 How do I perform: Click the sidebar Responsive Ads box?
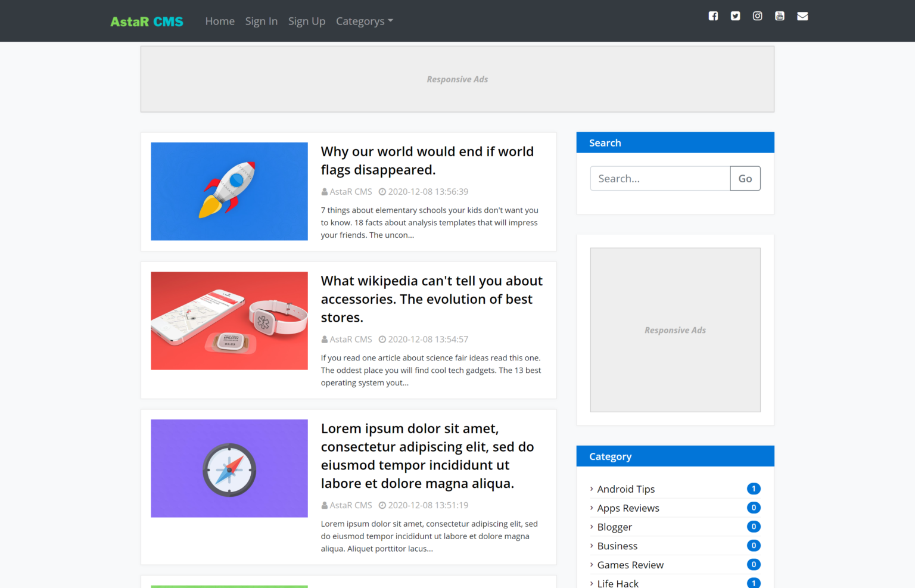[x=676, y=330]
